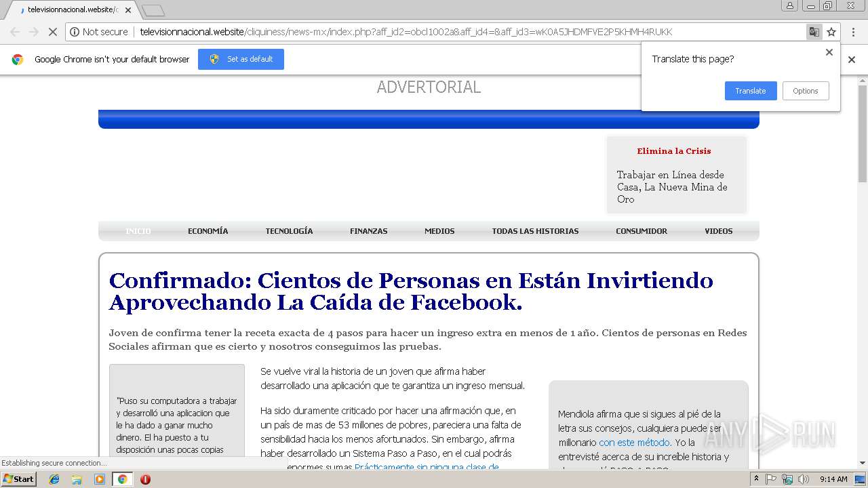Click 'Trabajar en Línea desde Casa' text
Image resolution: width=868 pixels, height=488 pixels.
click(x=672, y=186)
